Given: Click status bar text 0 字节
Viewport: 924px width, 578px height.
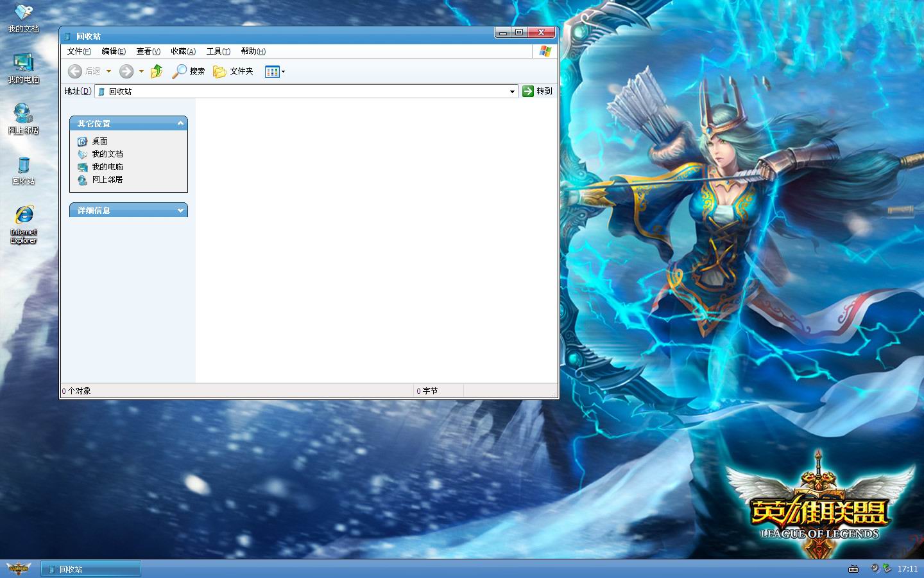Looking at the screenshot, I should pyautogui.click(x=427, y=391).
